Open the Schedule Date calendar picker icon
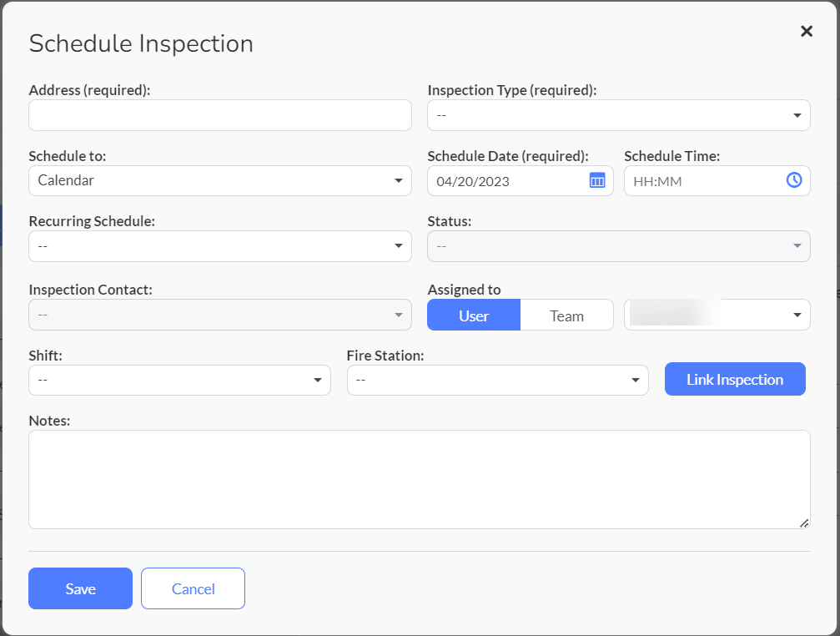Screen dimensions: 840x636 tap(597, 180)
